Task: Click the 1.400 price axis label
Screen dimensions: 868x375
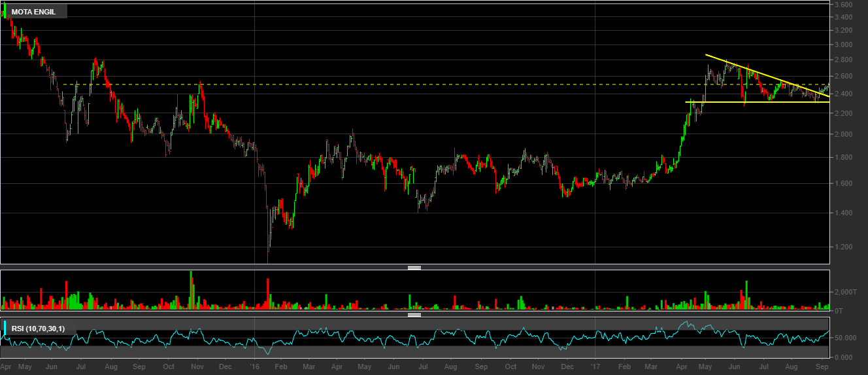Action: tap(843, 213)
